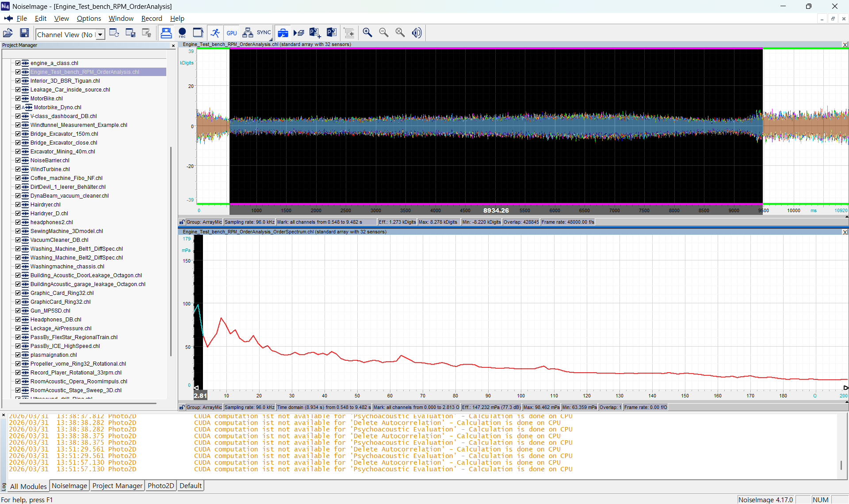This screenshot has width=849, height=504.
Task: Play audio with the speaker icon
Action: click(417, 33)
